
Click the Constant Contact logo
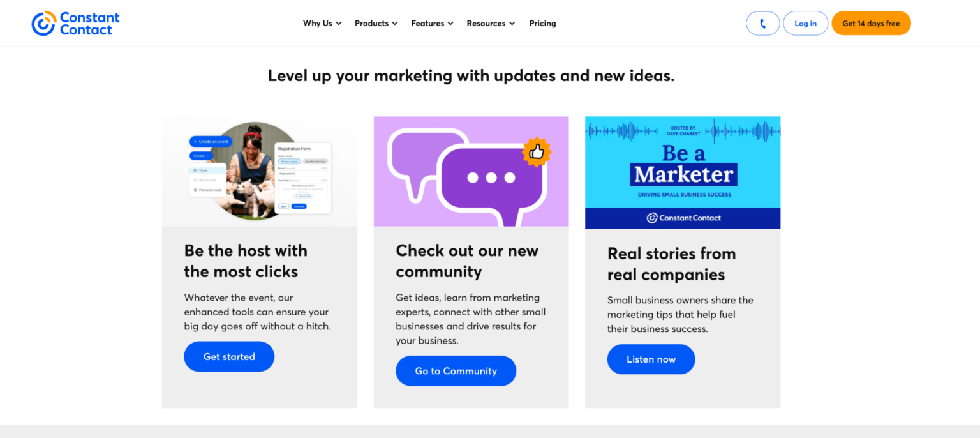pos(75,23)
